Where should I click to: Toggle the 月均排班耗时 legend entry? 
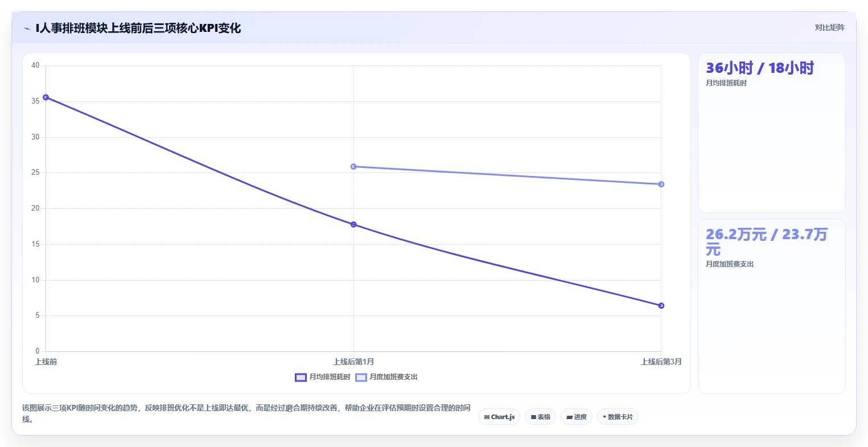pyautogui.click(x=323, y=377)
